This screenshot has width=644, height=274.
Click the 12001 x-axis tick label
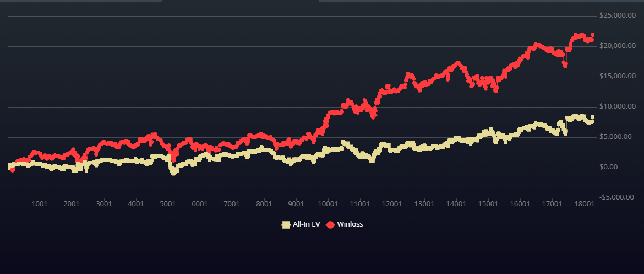point(392,203)
